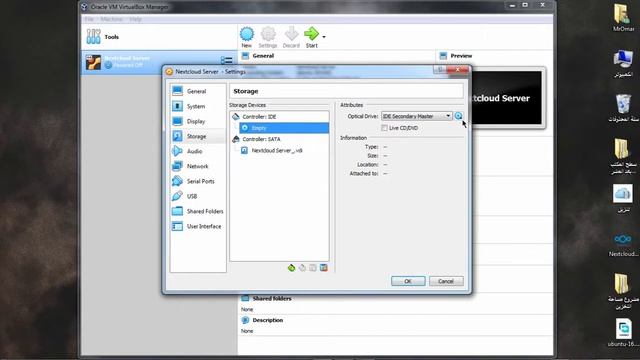Click Start in VirtualBox Manager toolbar
Image resolution: width=640 pixels, height=360 pixels.
coord(311,37)
